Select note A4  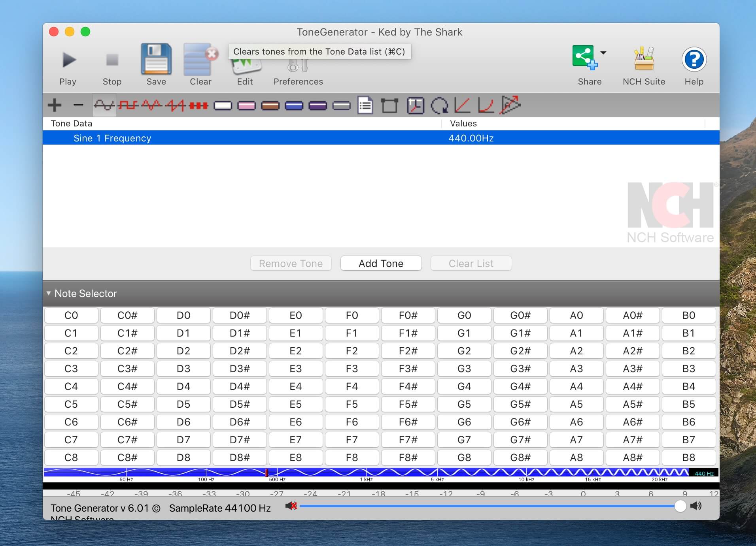576,386
